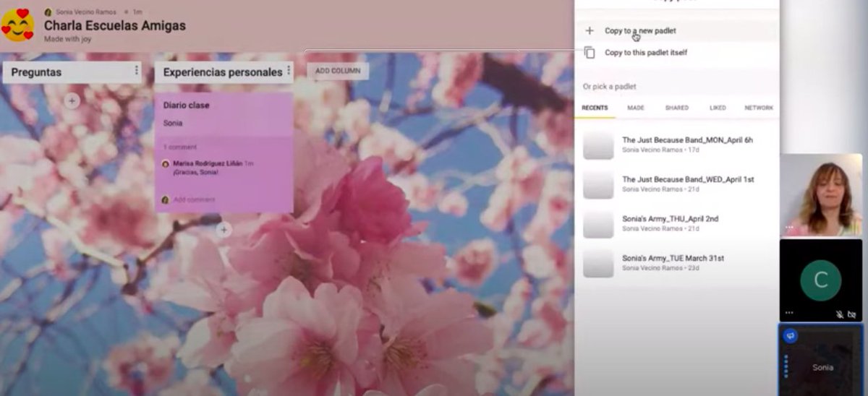Click the Sonia Vecino Ramos author name in header
The image size is (868, 396).
tap(85, 12)
